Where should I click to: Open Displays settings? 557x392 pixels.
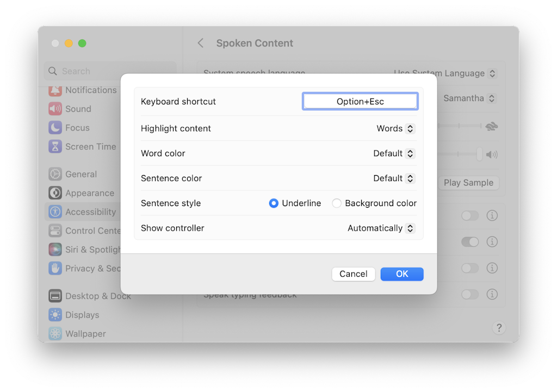pyautogui.click(x=76, y=314)
